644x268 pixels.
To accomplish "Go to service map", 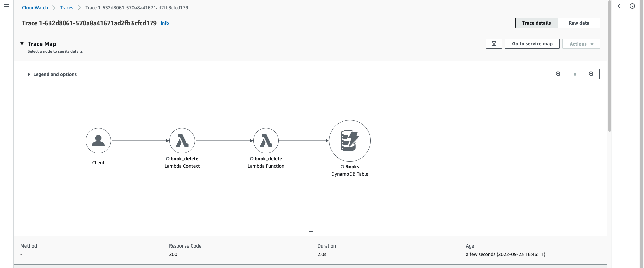I will tap(532, 44).
